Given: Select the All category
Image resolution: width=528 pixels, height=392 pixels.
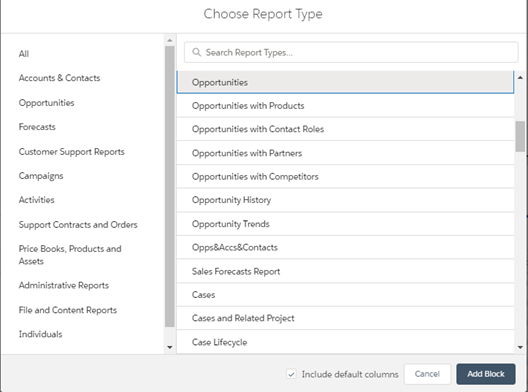Looking at the screenshot, I should 24,54.
